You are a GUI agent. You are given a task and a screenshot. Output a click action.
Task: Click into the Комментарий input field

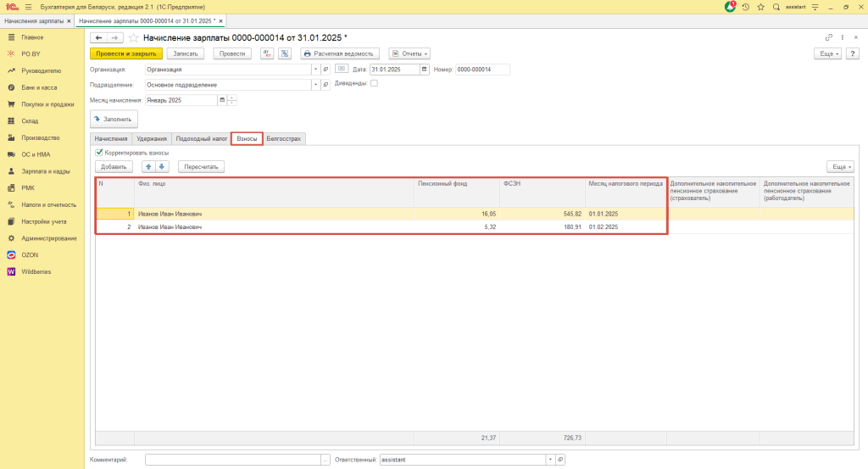coord(232,459)
